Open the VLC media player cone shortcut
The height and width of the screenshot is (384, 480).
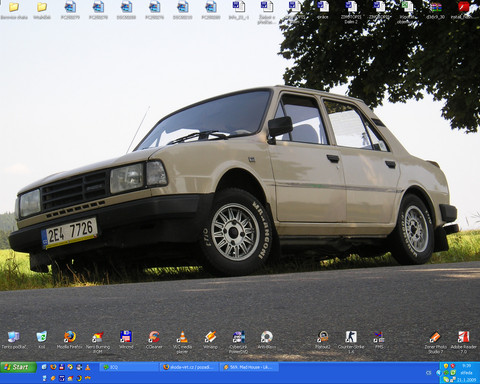click(182, 342)
